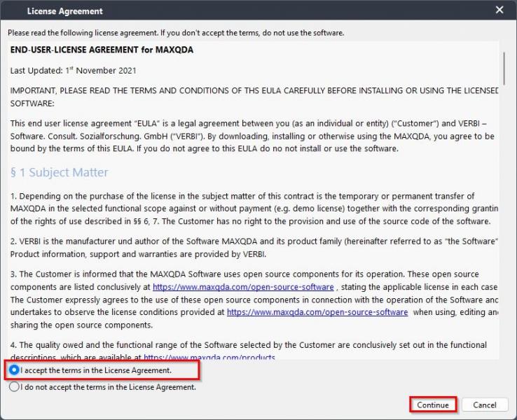Click the paragraph starting 'This end user license agreement'
This screenshot has width=517, height=420.
[x=252, y=136]
